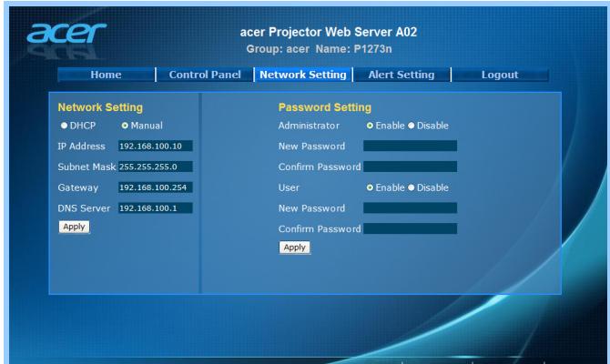This screenshot has height=364, width=610.
Task: Click the User New Password field
Action: click(410, 208)
